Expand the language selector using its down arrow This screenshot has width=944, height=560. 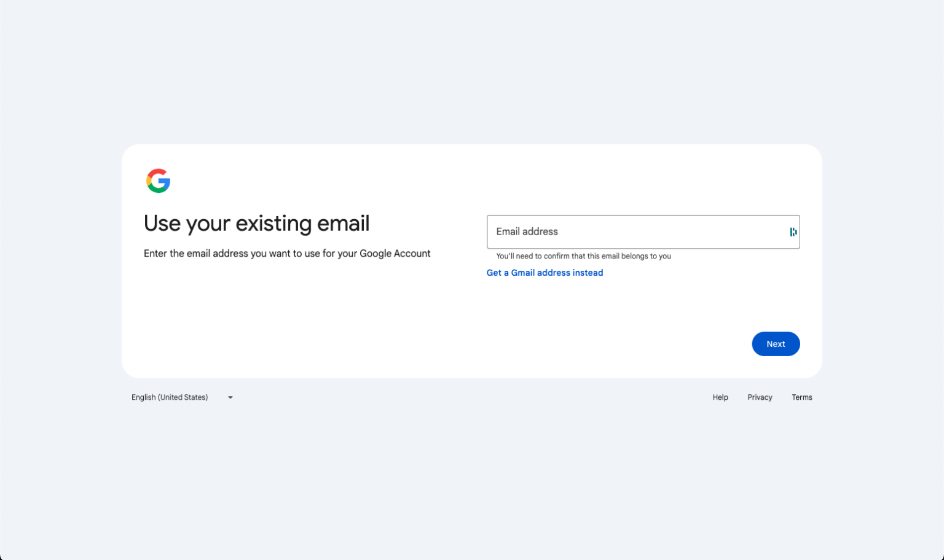[230, 398]
